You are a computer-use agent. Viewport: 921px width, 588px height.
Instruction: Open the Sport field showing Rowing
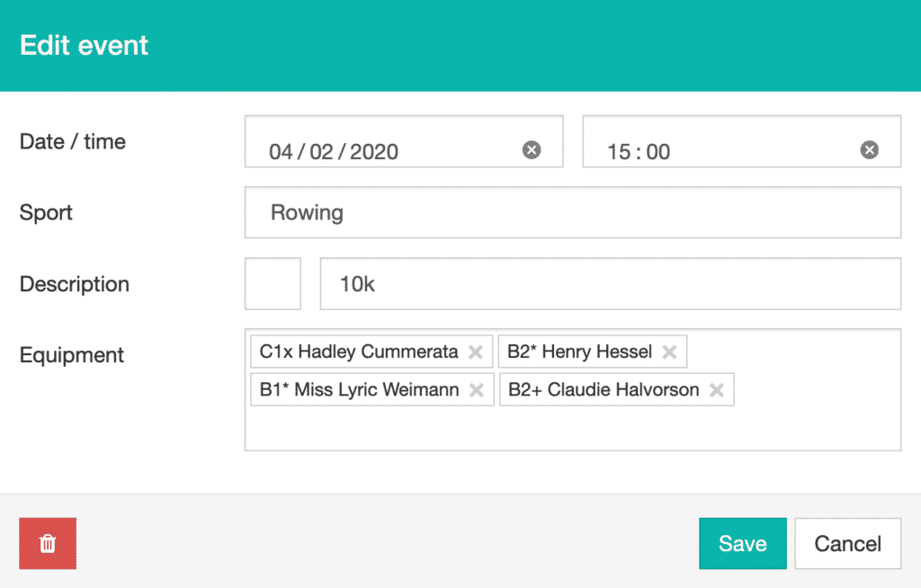pyautogui.click(x=573, y=213)
